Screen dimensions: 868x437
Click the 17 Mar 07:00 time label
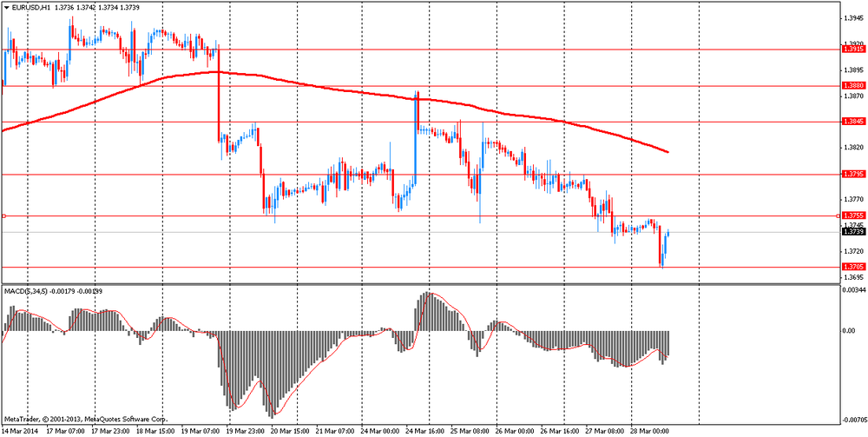click(66, 430)
